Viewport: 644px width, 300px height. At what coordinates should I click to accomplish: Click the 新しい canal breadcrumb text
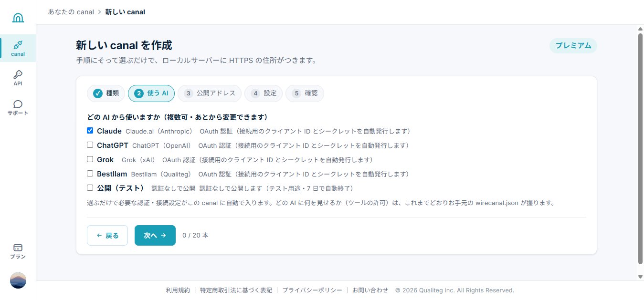point(125,12)
